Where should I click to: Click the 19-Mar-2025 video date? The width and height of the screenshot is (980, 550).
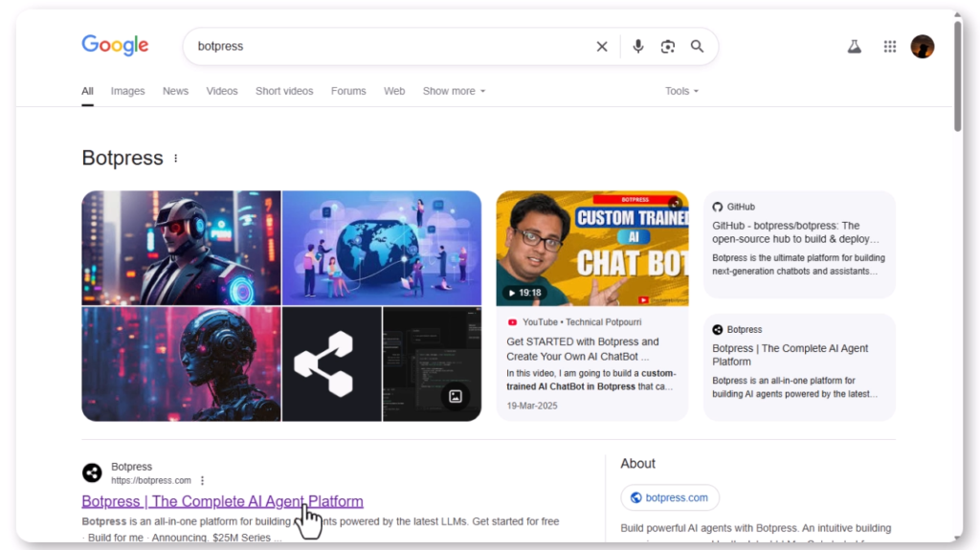532,406
